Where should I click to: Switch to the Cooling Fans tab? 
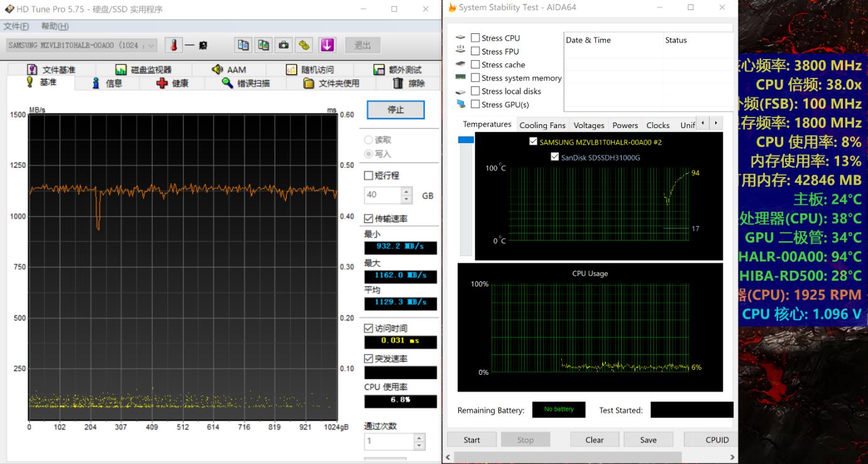[x=542, y=125]
